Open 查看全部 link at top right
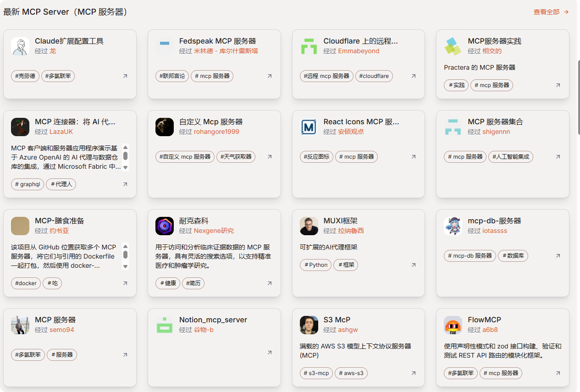Image resolution: width=580 pixels, height=392 pixels. (551, 12)
